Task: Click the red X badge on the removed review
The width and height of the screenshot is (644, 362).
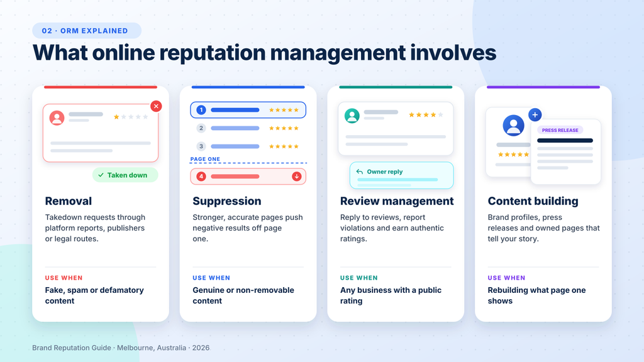Action: (x=156, y=106)
